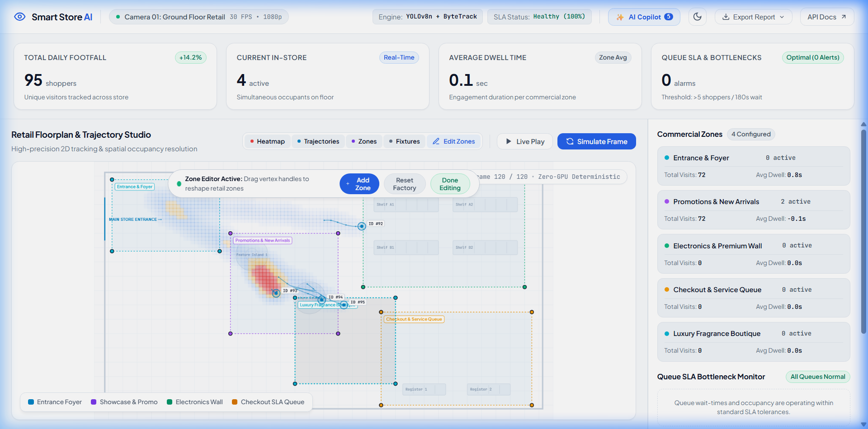Expand the Export Report dropdown chevron

[782, 17]
